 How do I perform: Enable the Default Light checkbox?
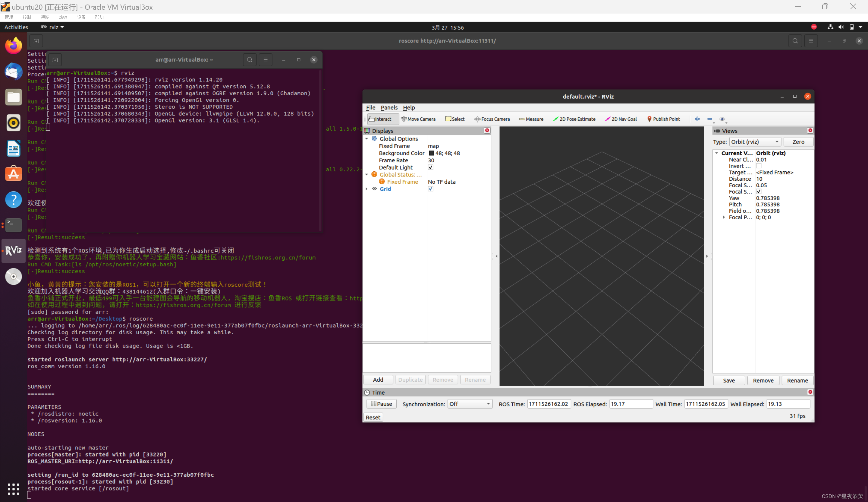coord(431,167)
